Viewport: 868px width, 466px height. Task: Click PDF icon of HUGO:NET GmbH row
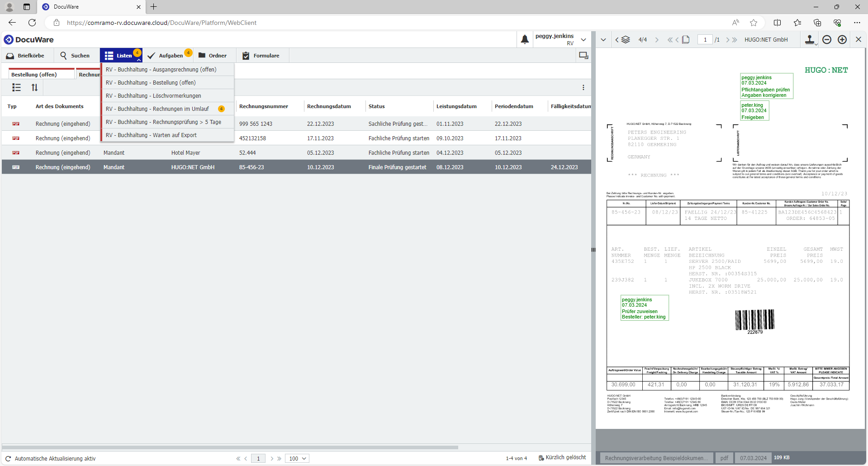click(16, 167)
